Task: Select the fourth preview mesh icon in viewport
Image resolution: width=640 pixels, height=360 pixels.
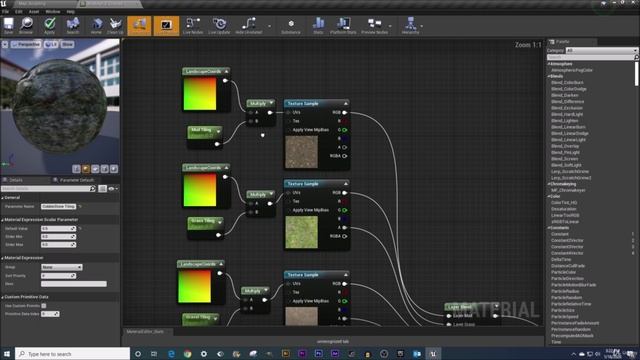Action: point(104,169)
